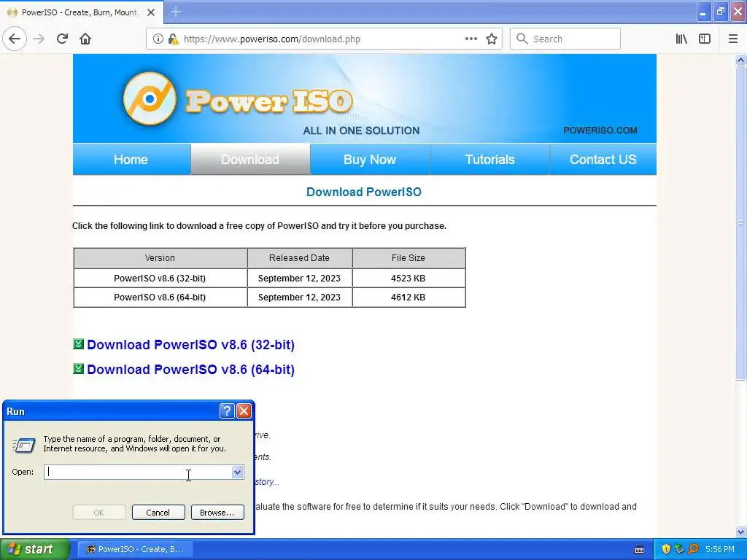Go to the Tutorials navigation tab

(x=489, y=160)
